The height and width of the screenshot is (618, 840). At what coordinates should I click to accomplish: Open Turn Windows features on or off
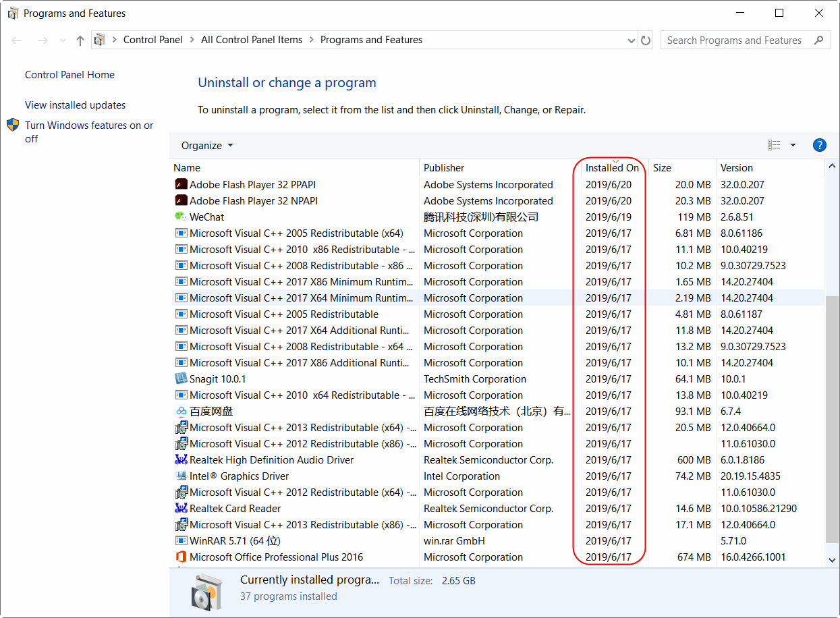(x=89, y=132)
